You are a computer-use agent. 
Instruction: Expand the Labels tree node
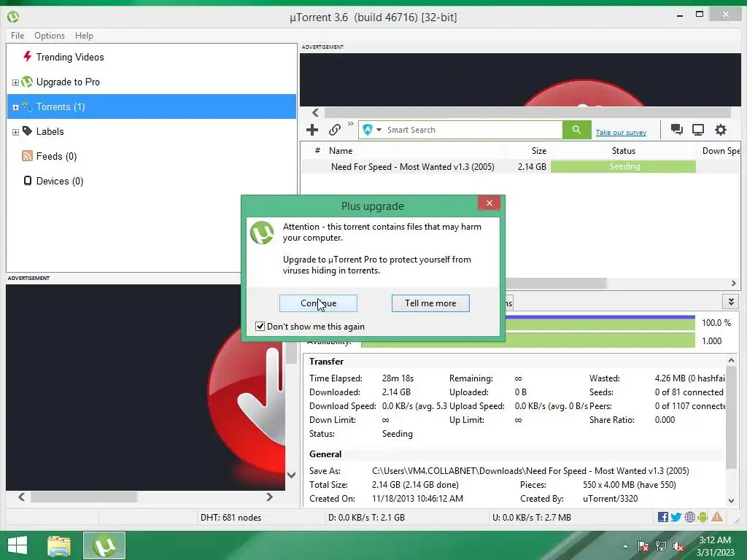click(15, 132)
